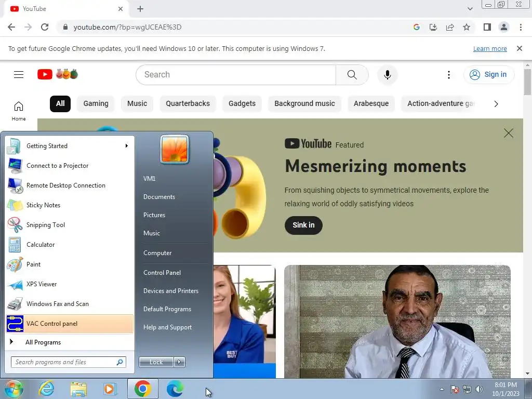Image resolution: width=532 pixels, height=399 pixels.
Task: Click the Lock button
Action: [156, 362]
